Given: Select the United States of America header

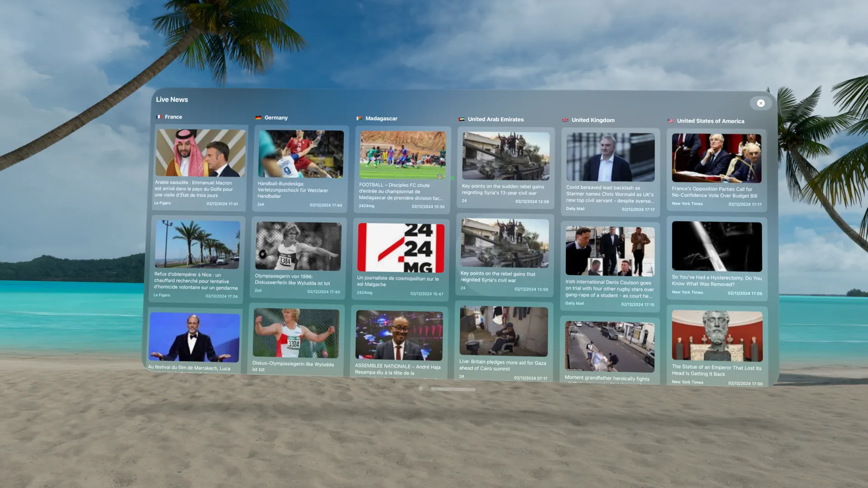Looking at the screenshot, I should tap(710, 121).
